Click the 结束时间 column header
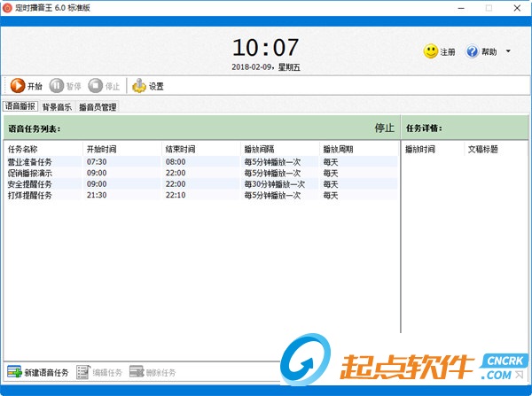Viewport: 532px width, 396px height. 201,149
